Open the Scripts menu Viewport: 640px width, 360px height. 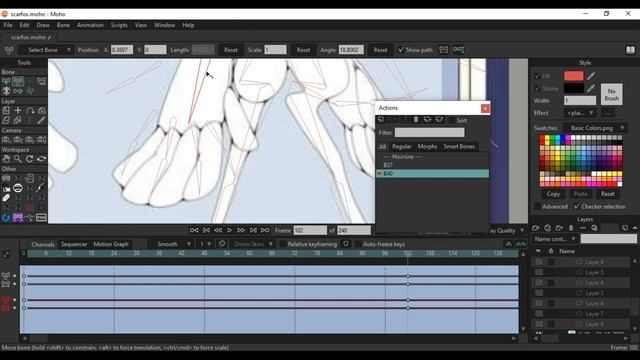point(119,25)
